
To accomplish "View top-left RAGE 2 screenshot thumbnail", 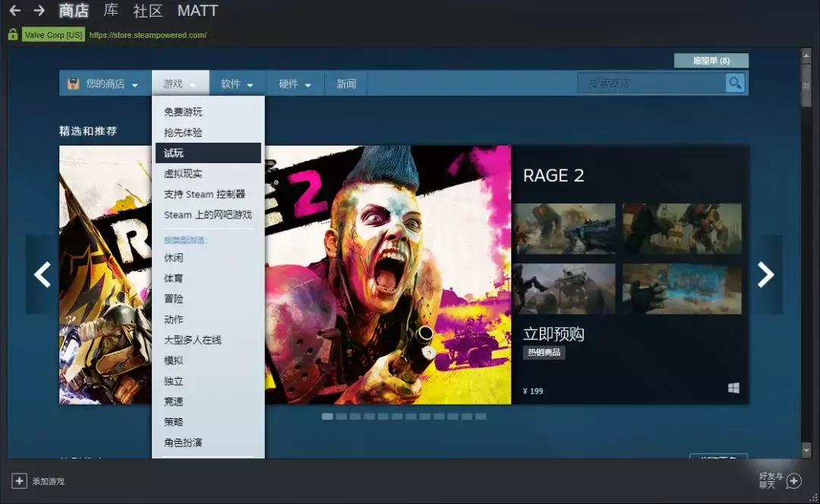I will click(564, 229).
